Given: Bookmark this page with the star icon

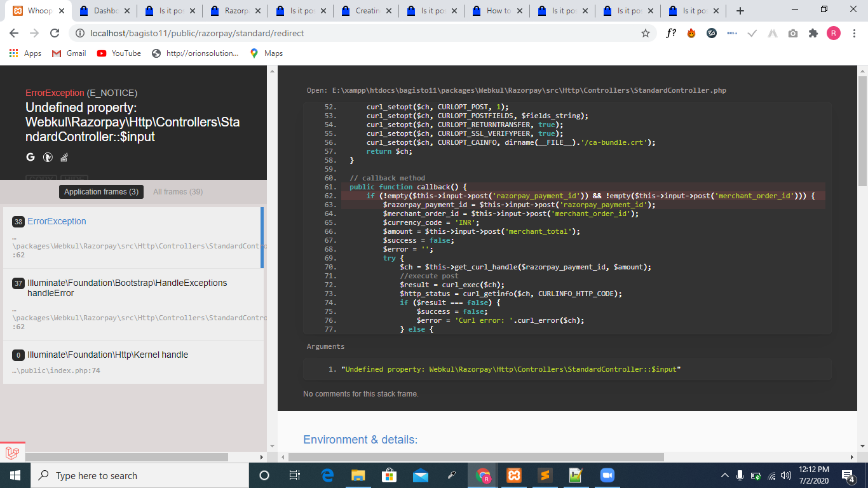Looking at the screenshot, I should click(x=646, y=33).
